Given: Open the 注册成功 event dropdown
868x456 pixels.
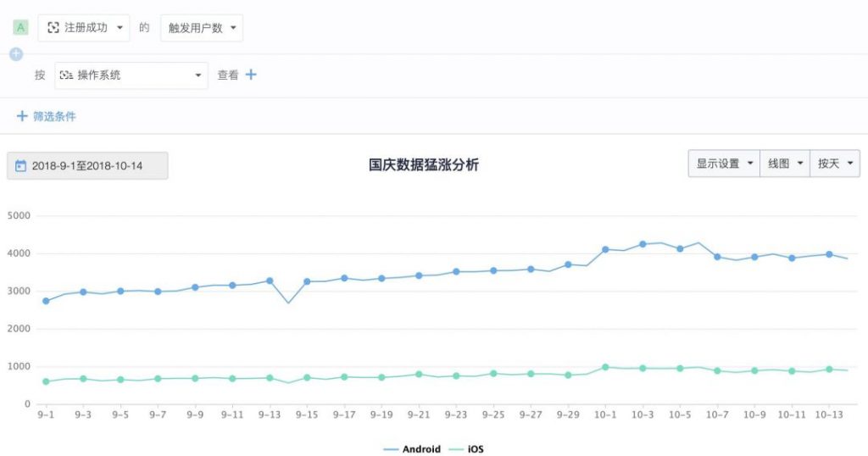Looking at the screenshot, I should pos(85,27).
